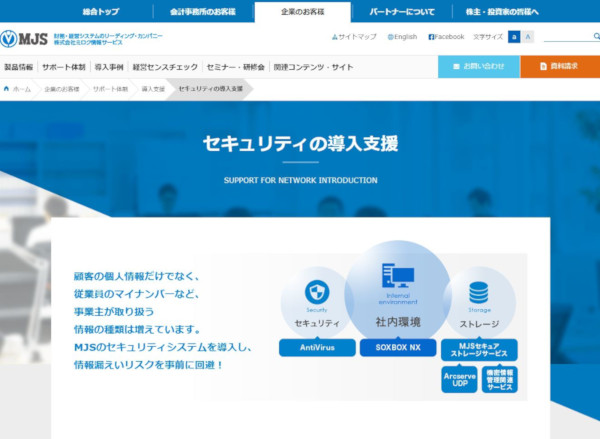The image size is (600, 439).
Task: Click the site search input field
Action: [x=568, y=36]
